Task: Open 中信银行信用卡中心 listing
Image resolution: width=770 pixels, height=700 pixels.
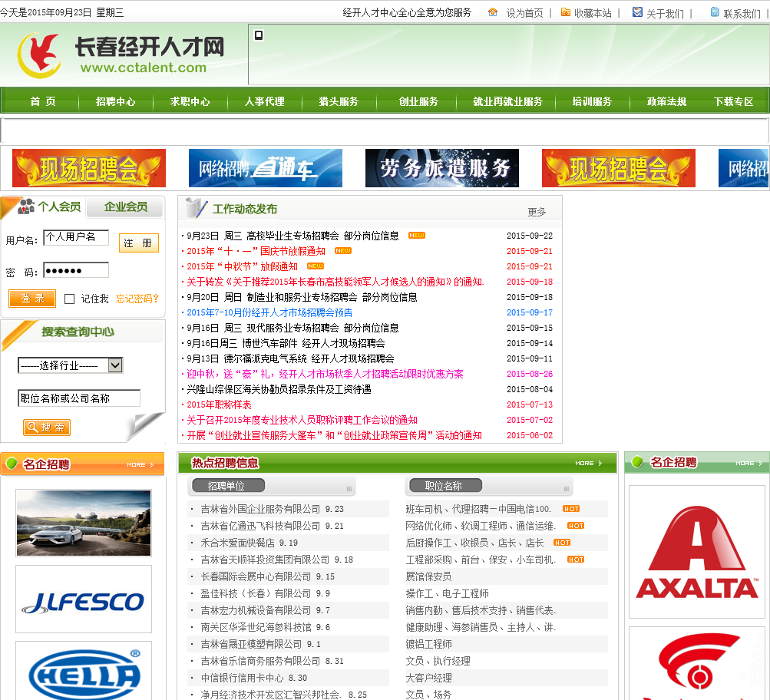Action: click(x=242, y=678)
